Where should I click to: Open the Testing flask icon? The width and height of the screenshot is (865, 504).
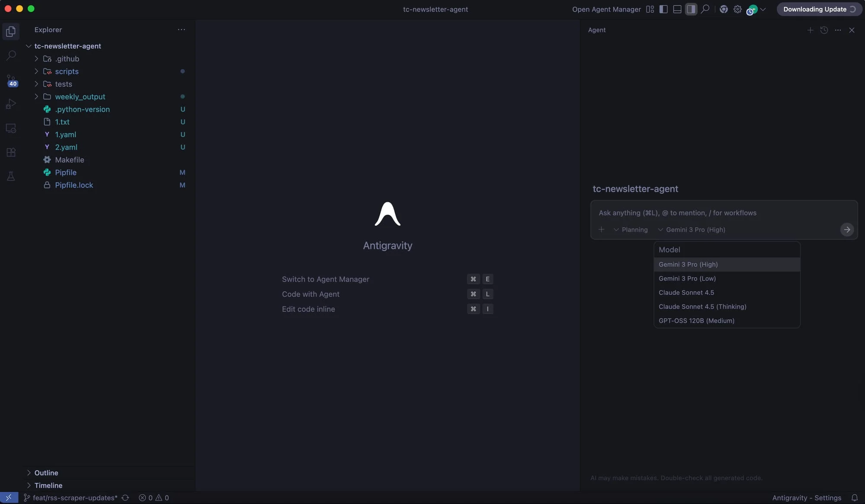point(11,176)
